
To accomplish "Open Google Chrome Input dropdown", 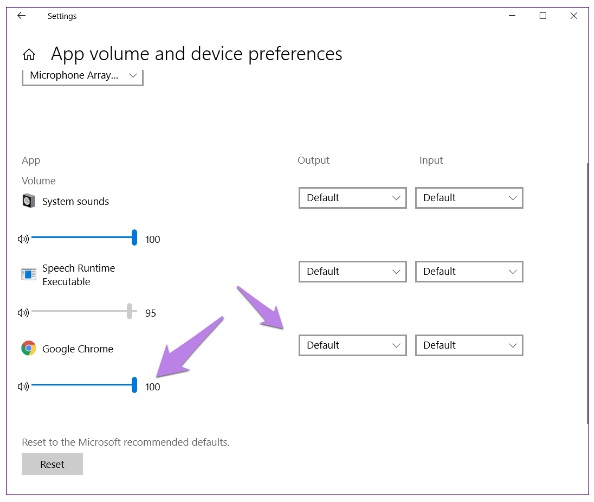I will 469,345.
